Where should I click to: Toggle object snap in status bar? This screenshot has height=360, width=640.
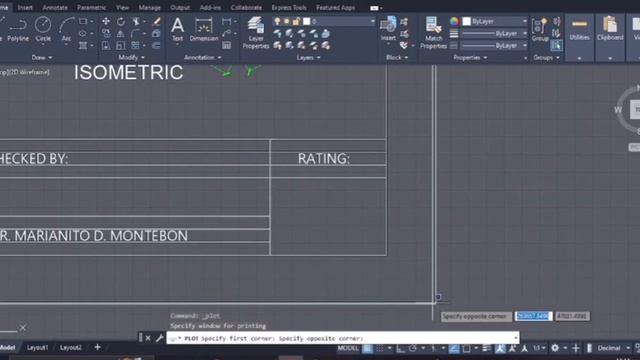point(466,348)
